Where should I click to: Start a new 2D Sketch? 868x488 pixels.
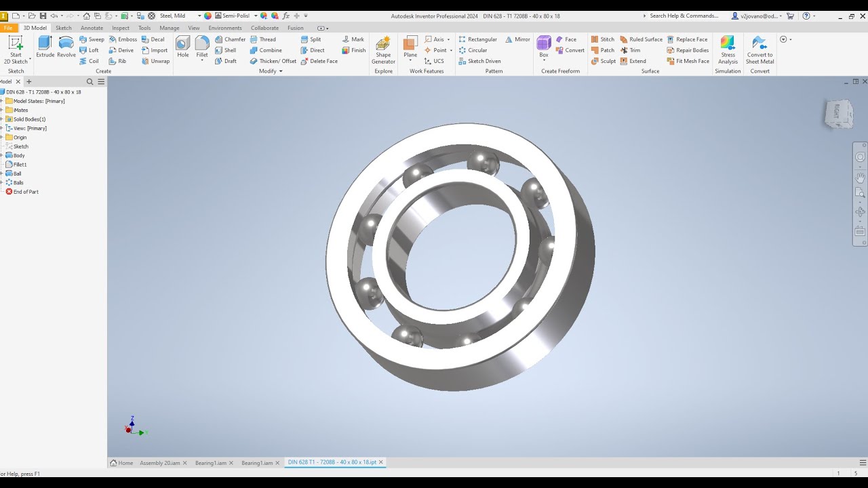pos(16,50)
